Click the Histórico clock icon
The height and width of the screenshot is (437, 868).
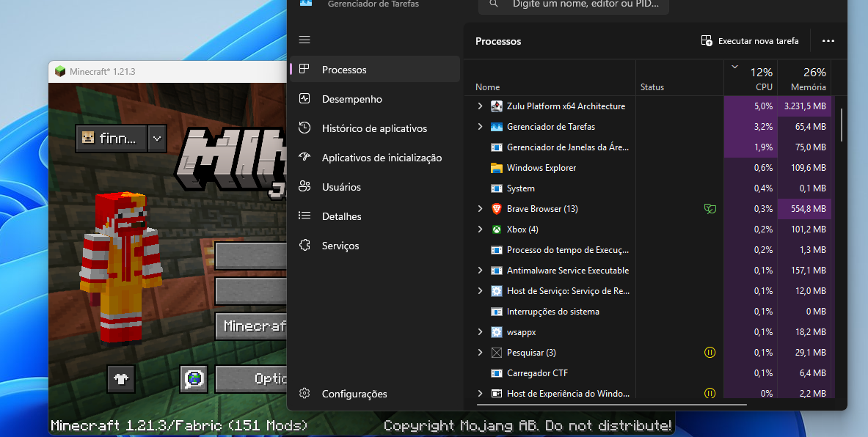[304, 128]
